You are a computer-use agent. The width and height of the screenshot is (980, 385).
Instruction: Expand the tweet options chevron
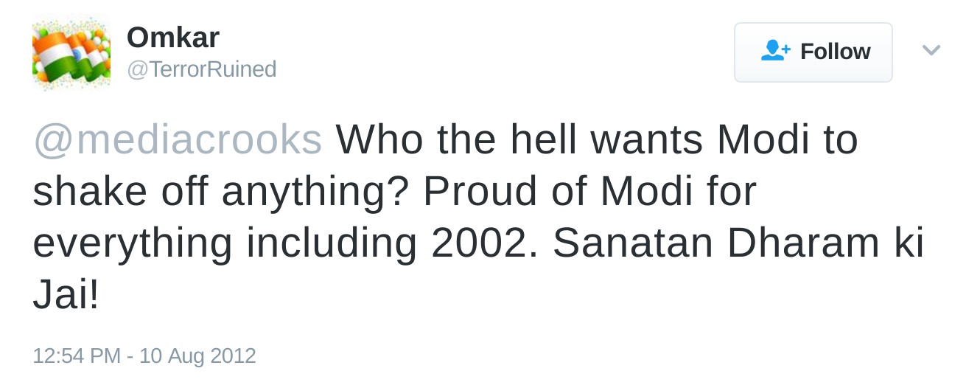click(931, 51)
